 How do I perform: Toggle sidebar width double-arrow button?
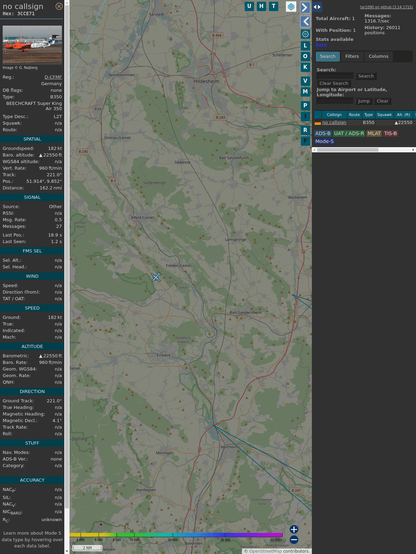[317, 7]
